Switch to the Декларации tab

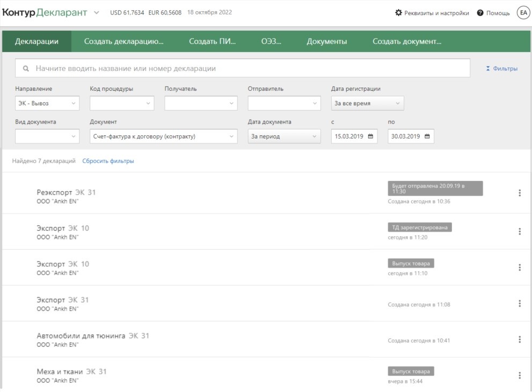pos(37,41)
